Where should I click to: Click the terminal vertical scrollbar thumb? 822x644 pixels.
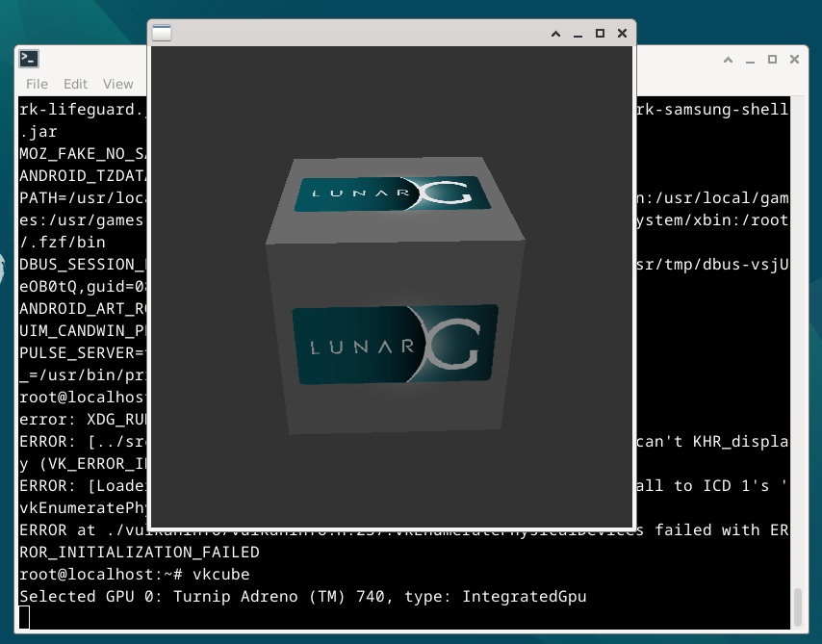pos(798,607)
